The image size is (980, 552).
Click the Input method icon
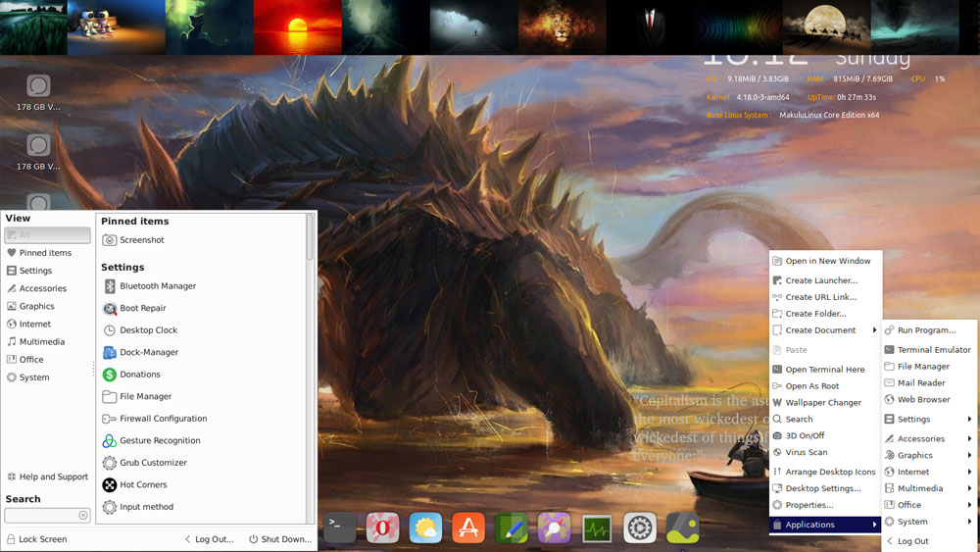[110, 507]
